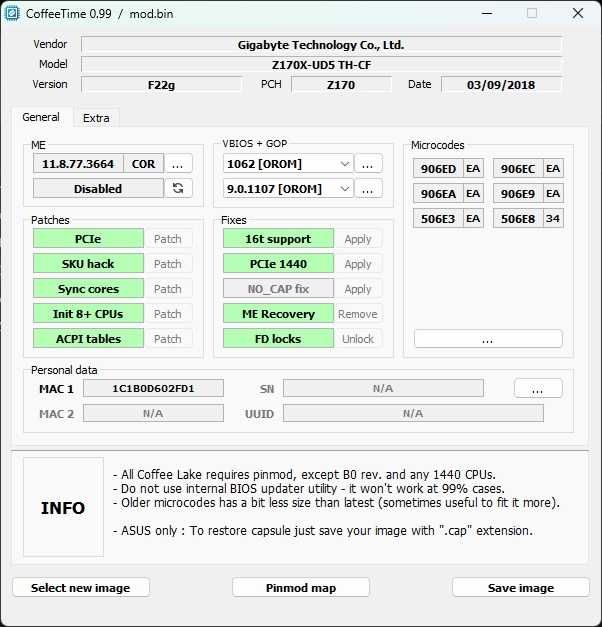This screenshot has width=602, height=627.
Task: Click Patch button beside Init 8+ CPUs
Action: pos(168,314)
